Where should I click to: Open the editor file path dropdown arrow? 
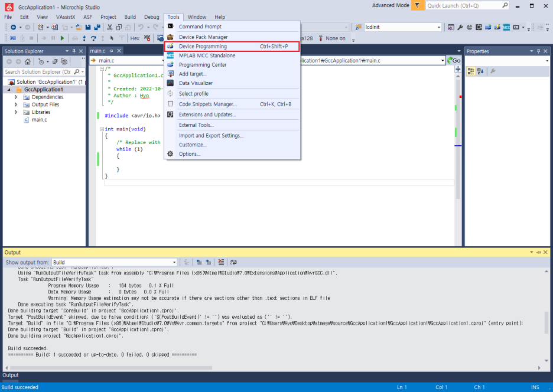[443, 61]
